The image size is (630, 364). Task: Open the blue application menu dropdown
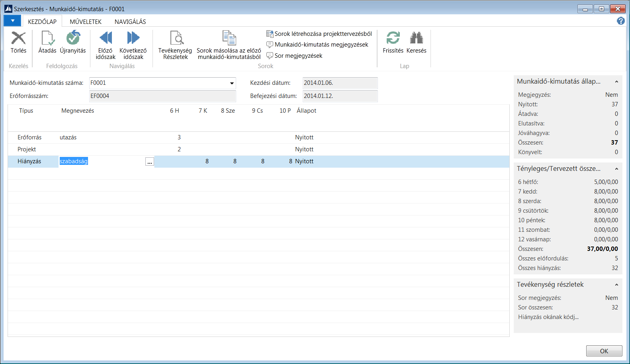13,21
